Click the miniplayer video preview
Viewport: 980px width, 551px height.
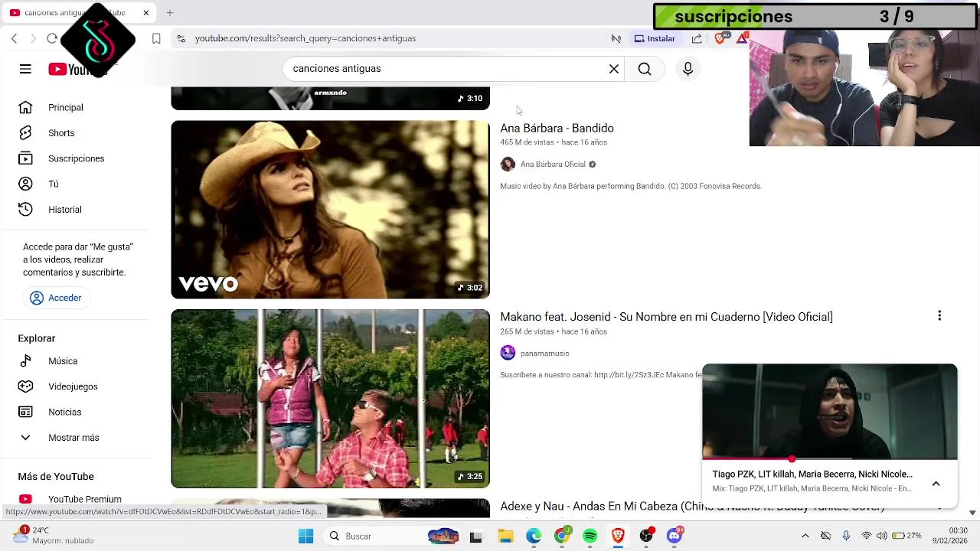[829, 412]
